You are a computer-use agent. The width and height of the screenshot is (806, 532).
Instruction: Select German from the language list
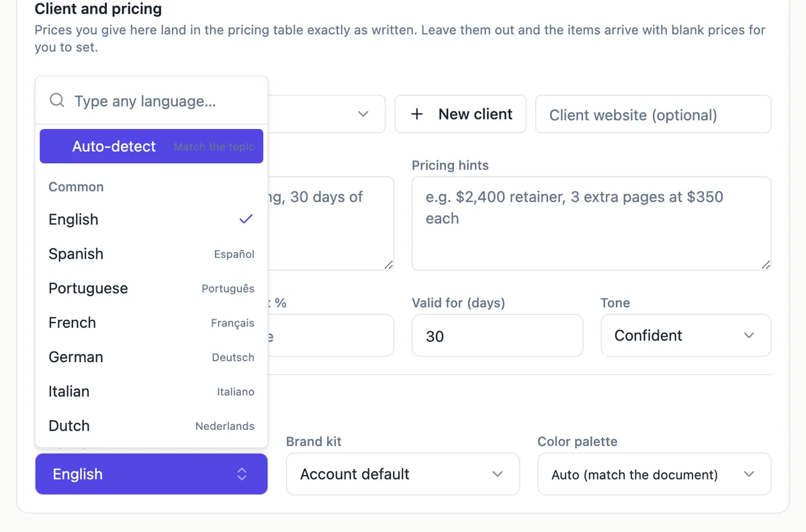151,357
